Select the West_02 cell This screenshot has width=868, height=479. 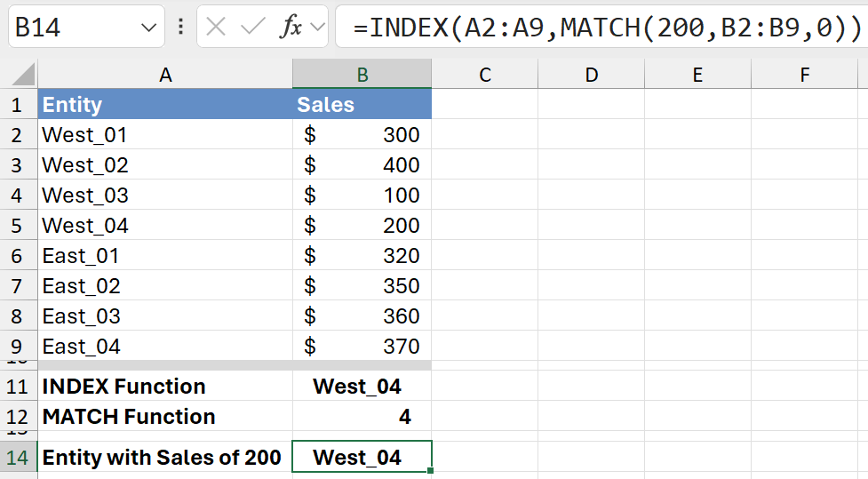pyautogui.click(x=165, y=164)
